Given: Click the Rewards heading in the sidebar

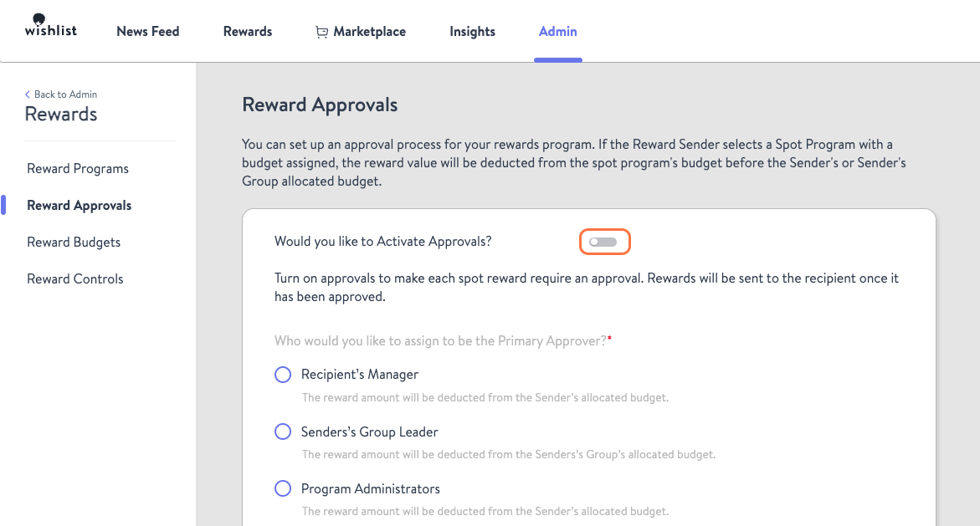Looking at the screenshot, I should pos(60,114).
